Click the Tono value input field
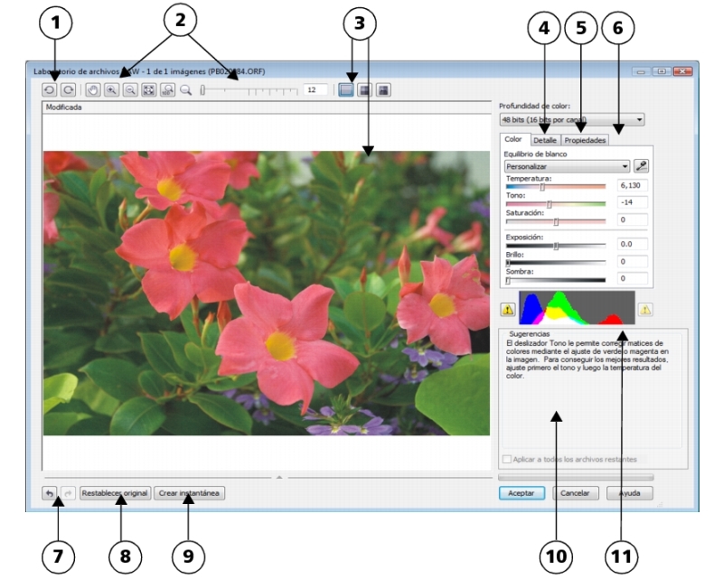 pos(633,204)
